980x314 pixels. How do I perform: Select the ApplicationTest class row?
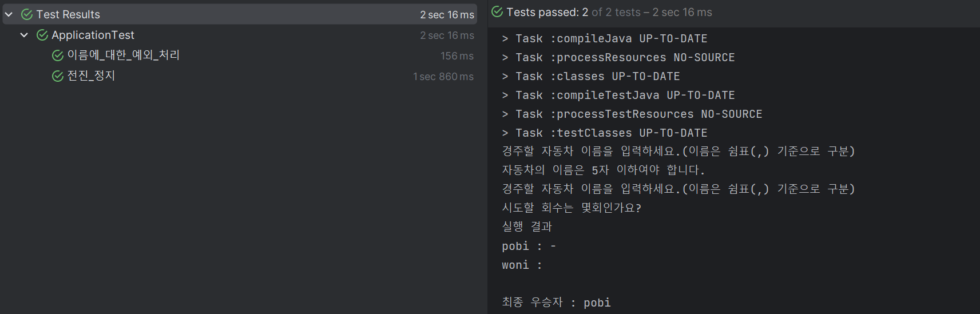point(239,35)
